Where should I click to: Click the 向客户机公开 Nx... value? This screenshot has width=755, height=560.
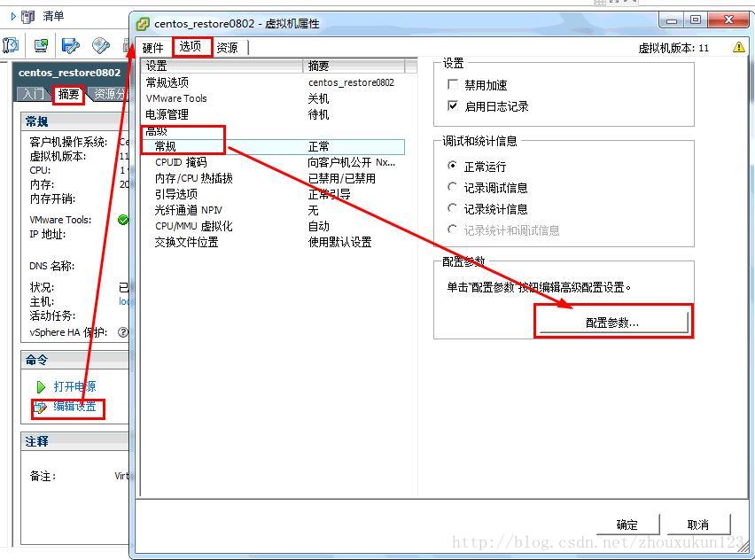click(x=352, y=163)
